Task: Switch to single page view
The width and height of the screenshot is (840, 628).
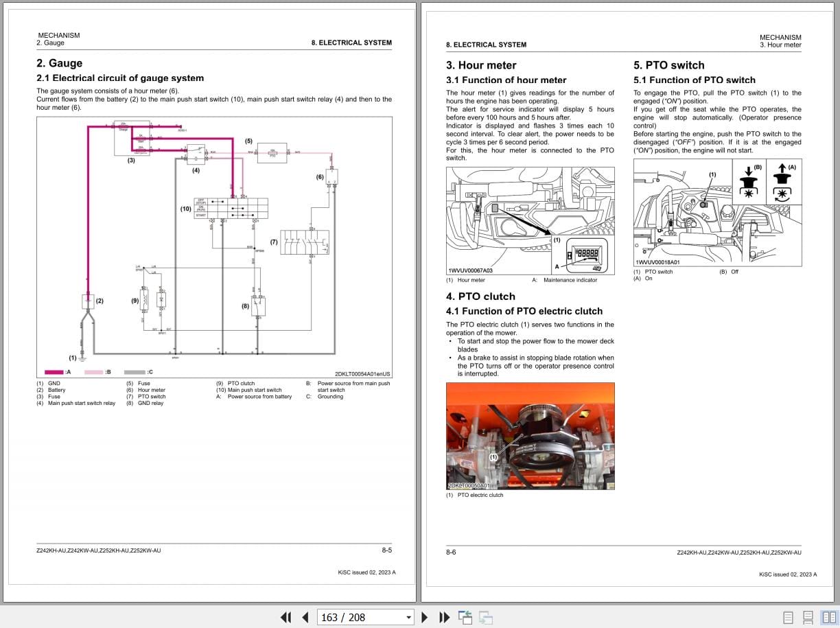Action: [789, 617]
